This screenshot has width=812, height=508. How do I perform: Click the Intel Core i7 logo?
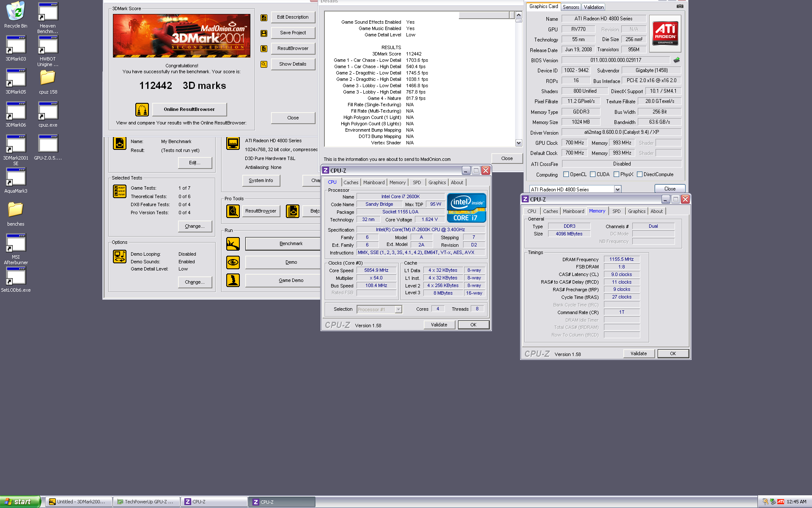466,208
